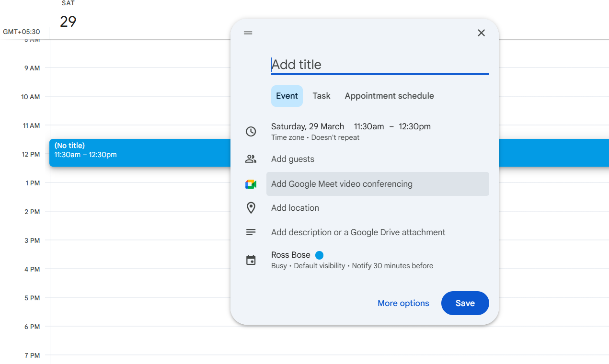Click the clock icon beside the date
The width and height of the screenshot is (609, 364).
251,131
